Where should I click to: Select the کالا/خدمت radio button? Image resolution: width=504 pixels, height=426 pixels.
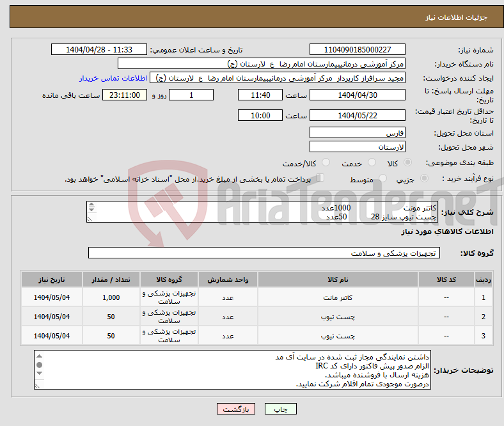click(326, 162)
